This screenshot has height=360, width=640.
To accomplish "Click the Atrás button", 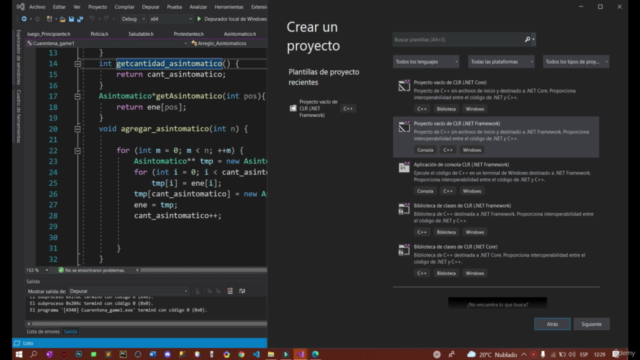I will coord(552,324).
